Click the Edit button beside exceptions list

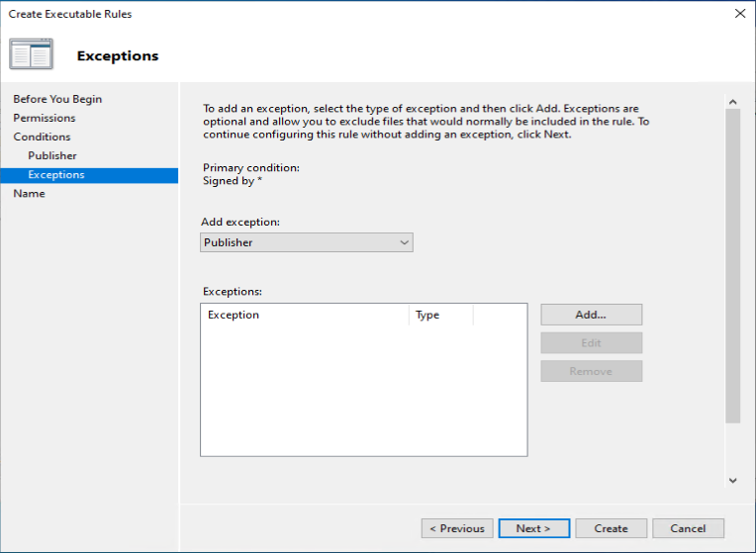pyautogui.click(x=591, y=343)
